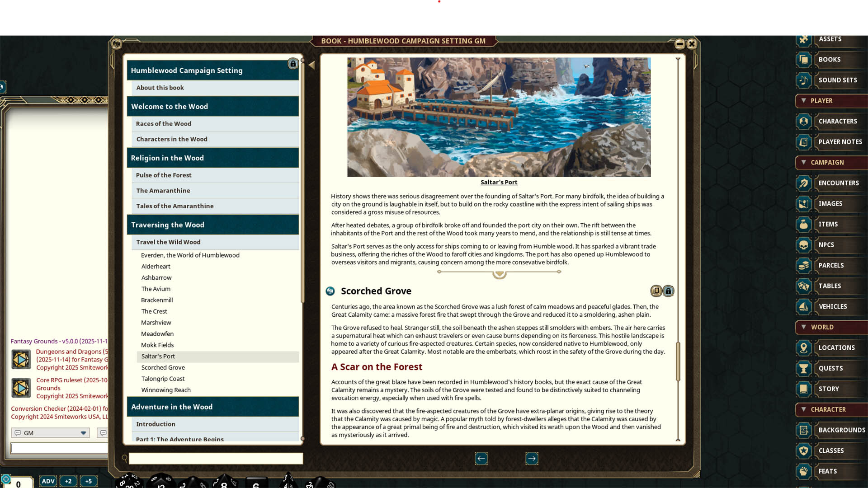Collapse the WORLD sidebar section
This screenshot has width=868, height=488.
803,327
